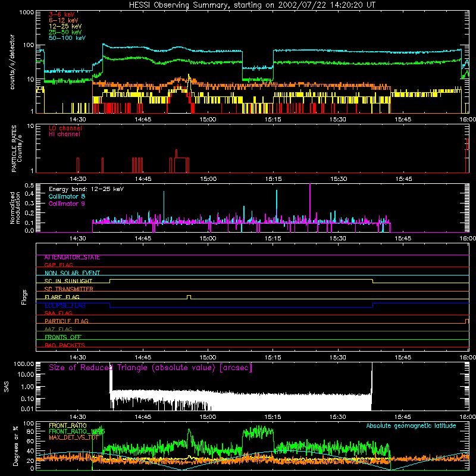
Task: Click the SAS axis title
Action: pyautogui.click(x=7, y=387)
